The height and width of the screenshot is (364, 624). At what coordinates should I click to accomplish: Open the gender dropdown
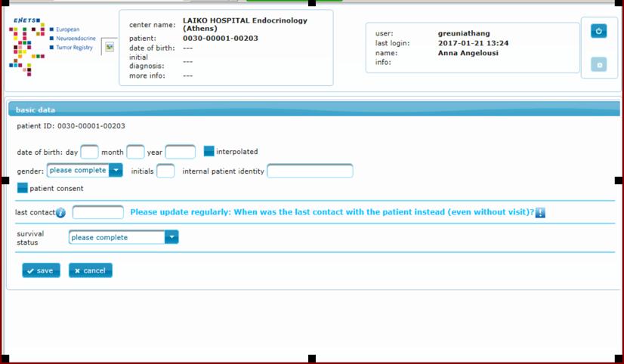85,170
